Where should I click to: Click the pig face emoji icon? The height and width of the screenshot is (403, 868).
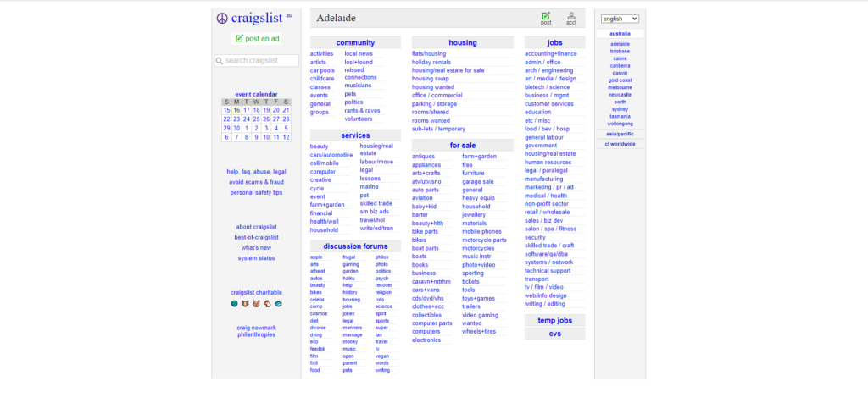[256, 303]
